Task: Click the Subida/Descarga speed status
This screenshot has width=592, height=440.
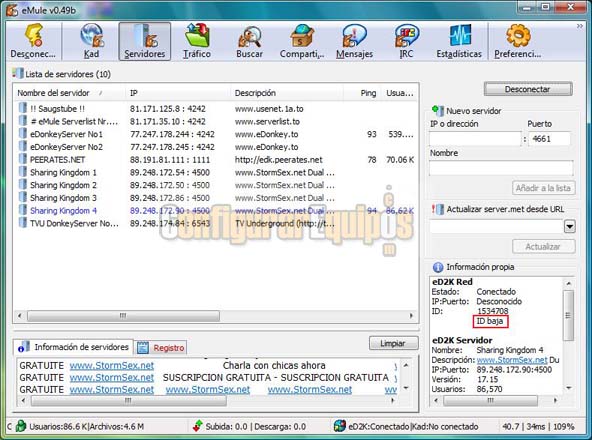Action: 256,427
